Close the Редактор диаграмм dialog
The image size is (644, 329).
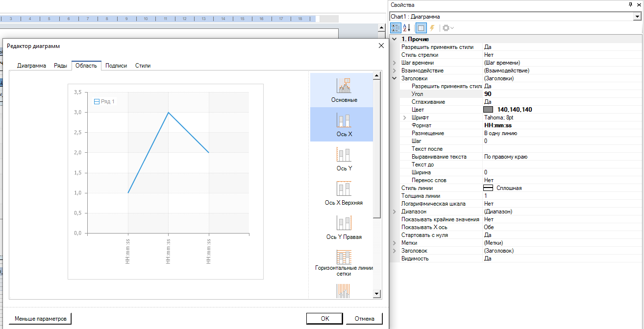coord(381,46)
